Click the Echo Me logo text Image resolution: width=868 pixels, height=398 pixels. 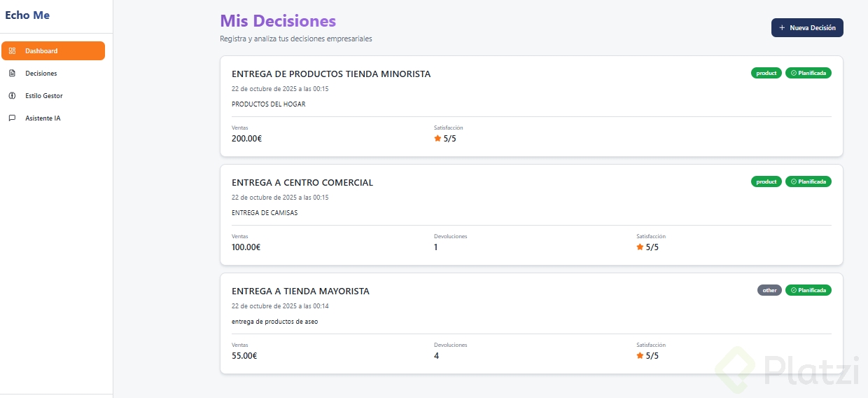pyautogui.click(x=27, y=15)
